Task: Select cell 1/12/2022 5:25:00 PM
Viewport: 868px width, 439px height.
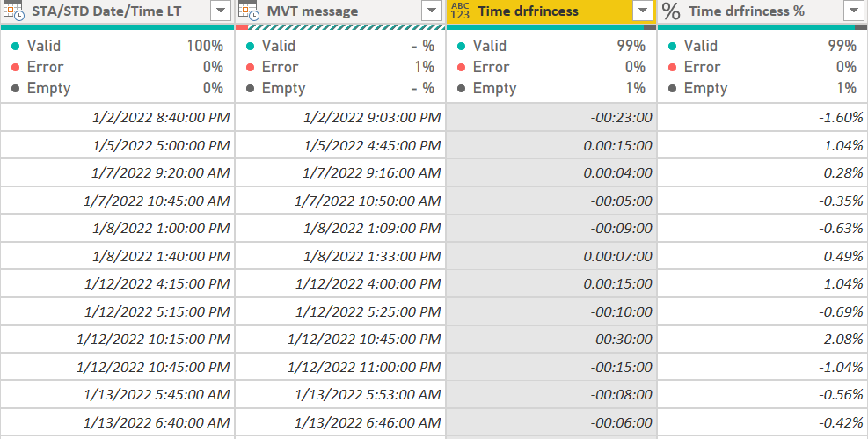Action: pyautogui.click(x=340, y=311)
